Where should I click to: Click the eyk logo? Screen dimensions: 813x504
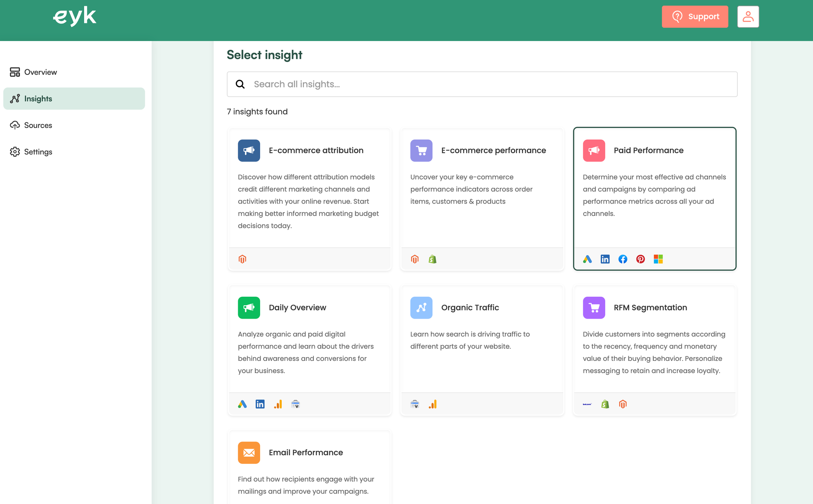[x=75, y=16]
